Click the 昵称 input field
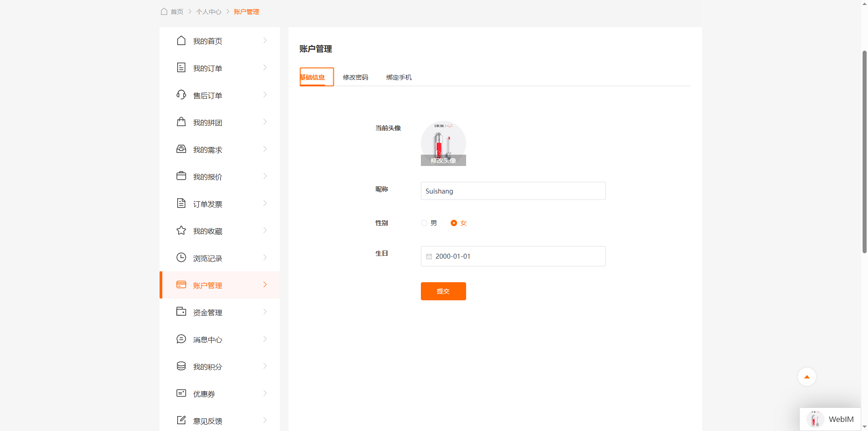 [513, 191]
